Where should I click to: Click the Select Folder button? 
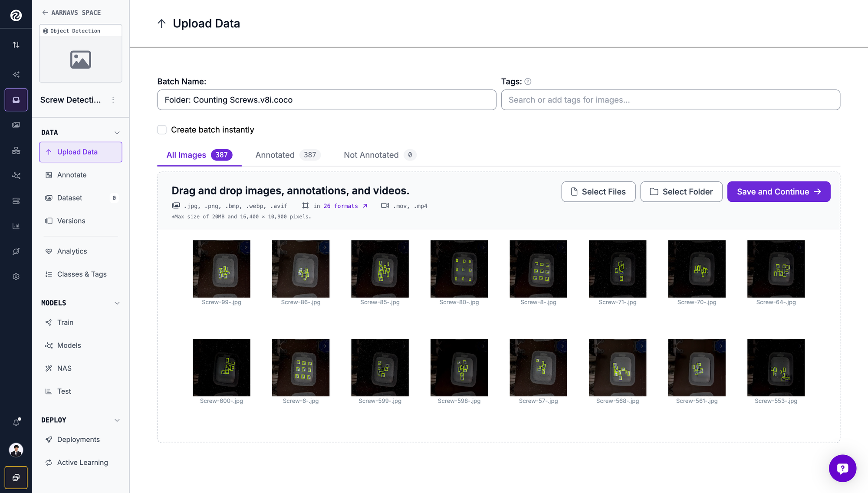tap(681, 192)
